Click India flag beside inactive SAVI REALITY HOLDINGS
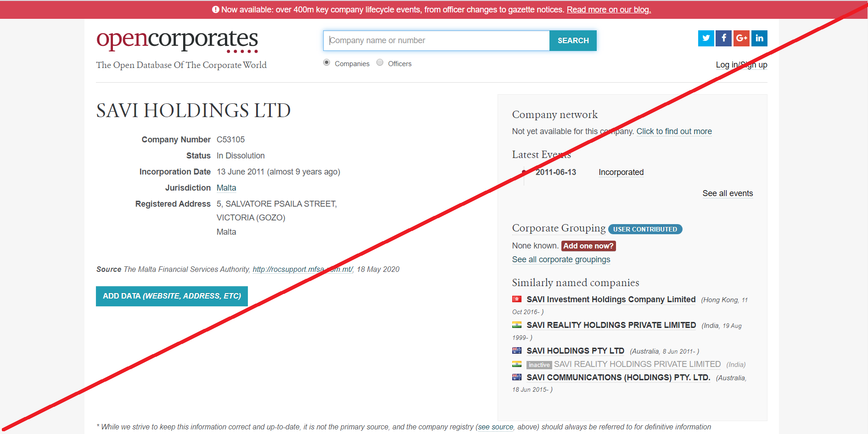 point(517,364)
